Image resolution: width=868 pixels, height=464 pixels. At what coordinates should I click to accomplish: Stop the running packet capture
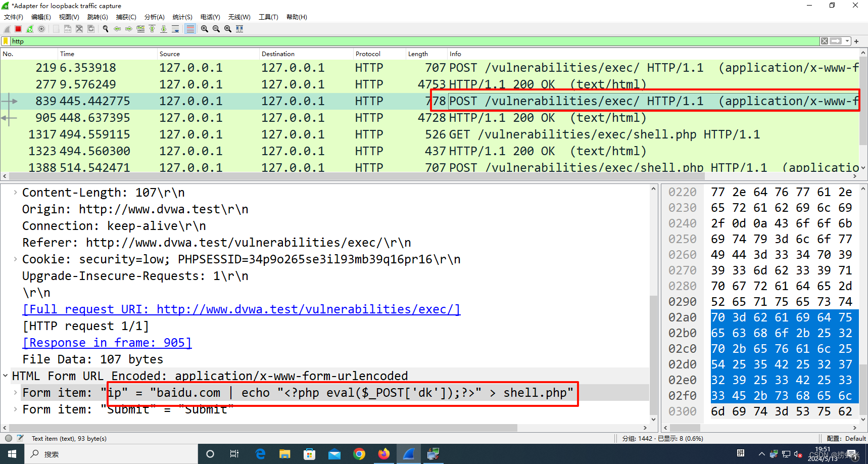coord(18,29)
